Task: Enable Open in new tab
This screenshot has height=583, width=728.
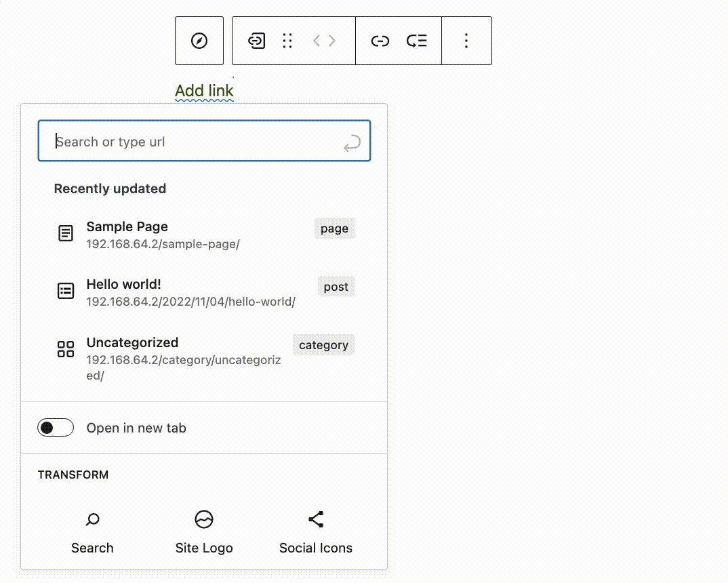Action: pyautogui.click(x=55, y=428)
